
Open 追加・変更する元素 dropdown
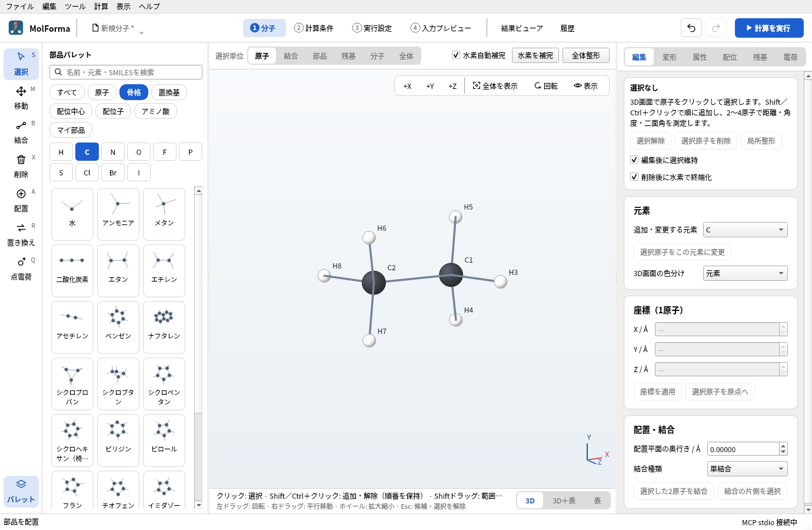[x=746, y=230]
